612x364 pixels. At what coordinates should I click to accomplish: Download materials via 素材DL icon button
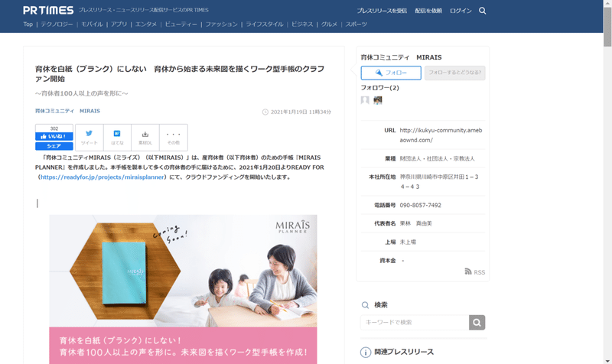tap(145, 138)
